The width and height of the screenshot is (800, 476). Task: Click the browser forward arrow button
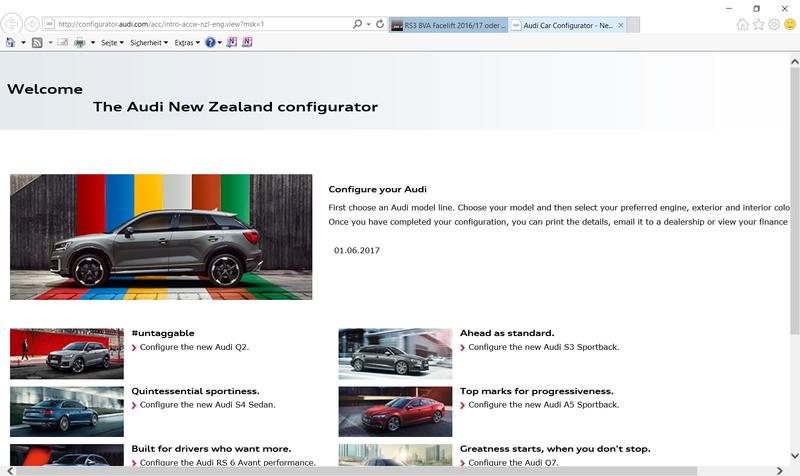(33, 23)
